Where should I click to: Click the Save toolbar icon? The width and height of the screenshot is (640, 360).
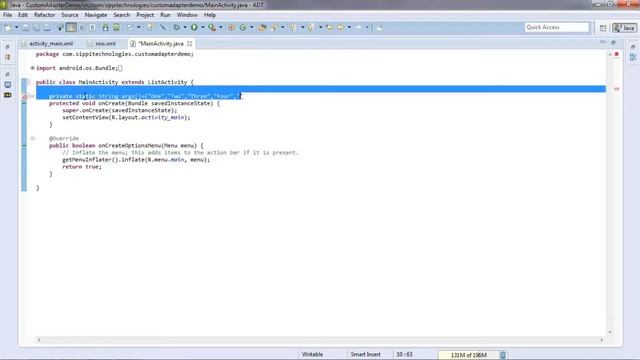(x=25, y=27)
